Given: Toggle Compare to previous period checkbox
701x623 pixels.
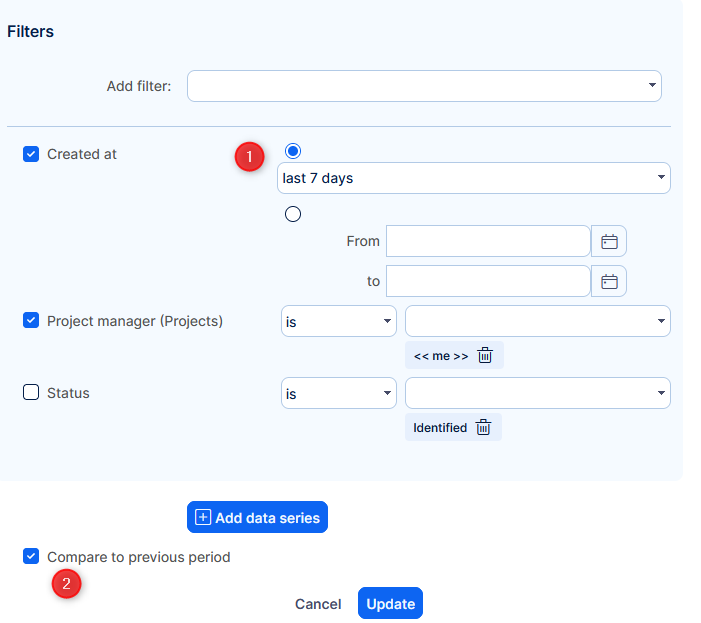Looking at the screenshot, I should pos(31,557).
